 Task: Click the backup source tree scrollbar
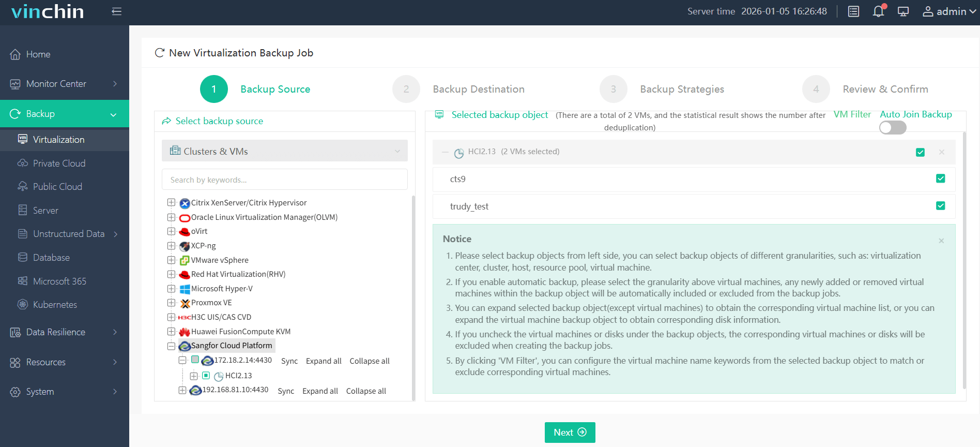click(413, 295)
